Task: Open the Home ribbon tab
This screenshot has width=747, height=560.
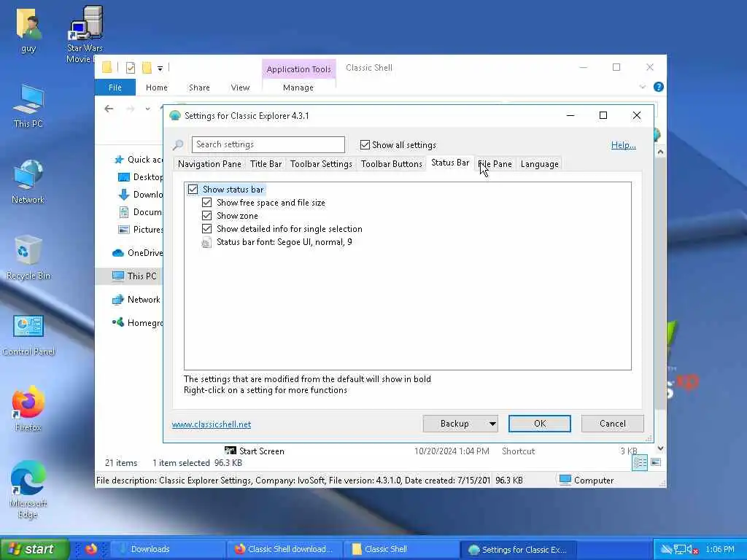Action: (x=157, y=87)
